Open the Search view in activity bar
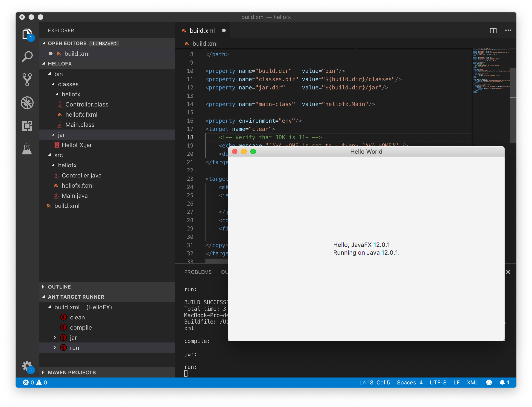The width and height of the screenshot is (532, 407). [x=27, y=56]
